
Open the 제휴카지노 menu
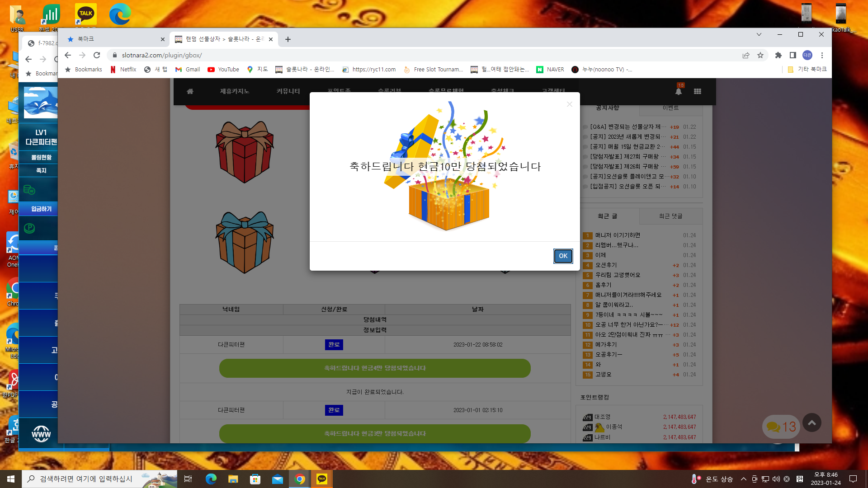click(x=235, y=91)
